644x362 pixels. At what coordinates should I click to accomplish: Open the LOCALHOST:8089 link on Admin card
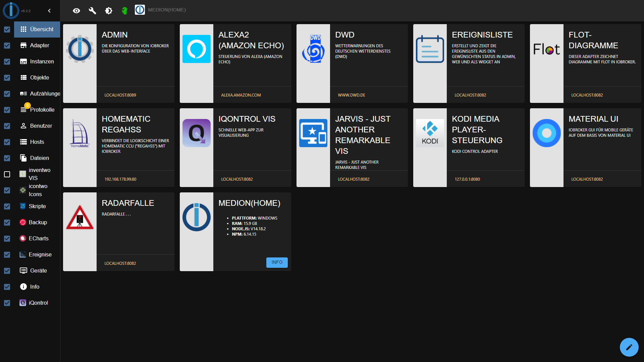(x=120, y=95)
